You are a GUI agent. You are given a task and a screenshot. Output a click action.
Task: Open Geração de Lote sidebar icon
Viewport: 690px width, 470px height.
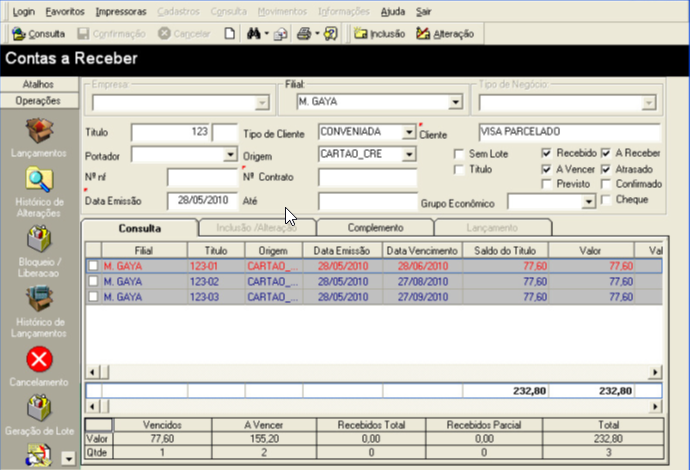click(x=39, y=408)
